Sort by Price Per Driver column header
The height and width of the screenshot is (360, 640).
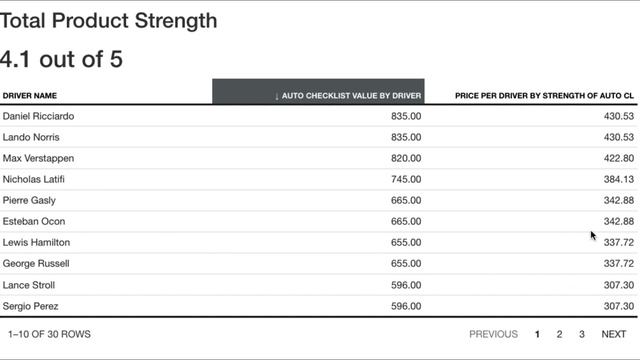coord(544,96)
